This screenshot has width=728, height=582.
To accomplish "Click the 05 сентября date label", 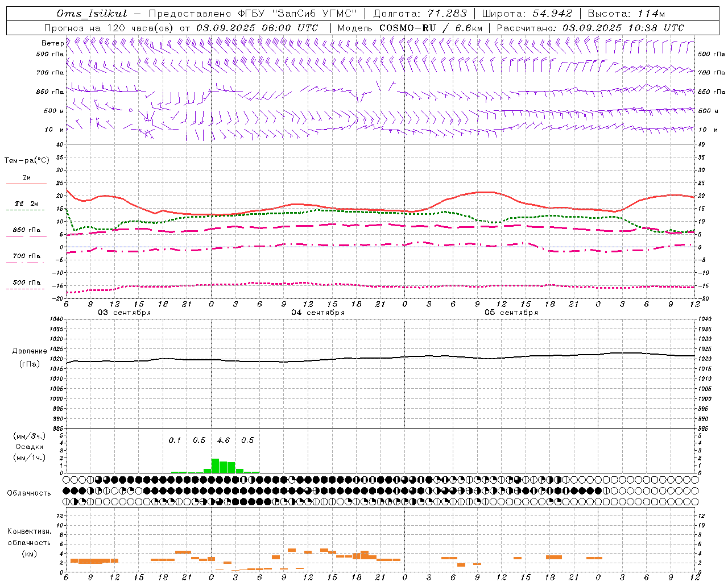I will [511, 313].
